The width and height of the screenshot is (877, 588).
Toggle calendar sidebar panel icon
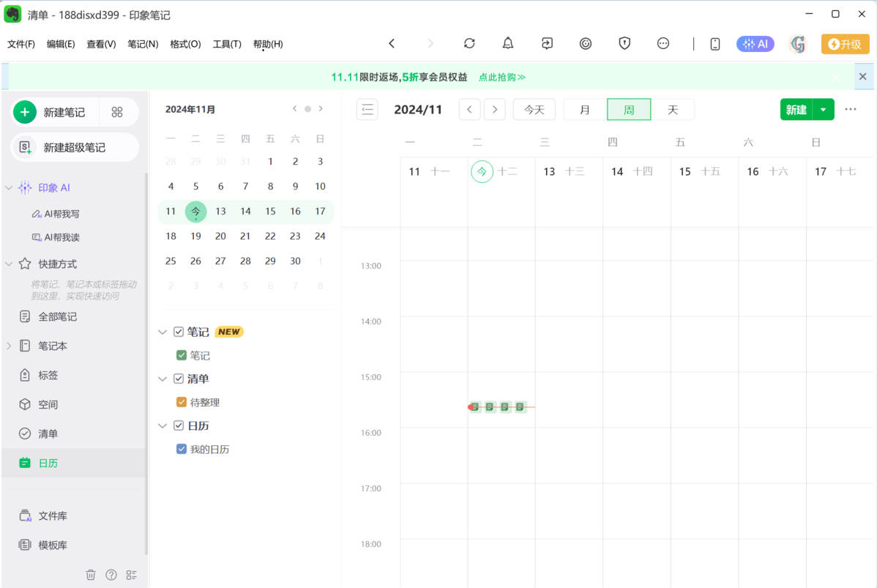point(367,110)
